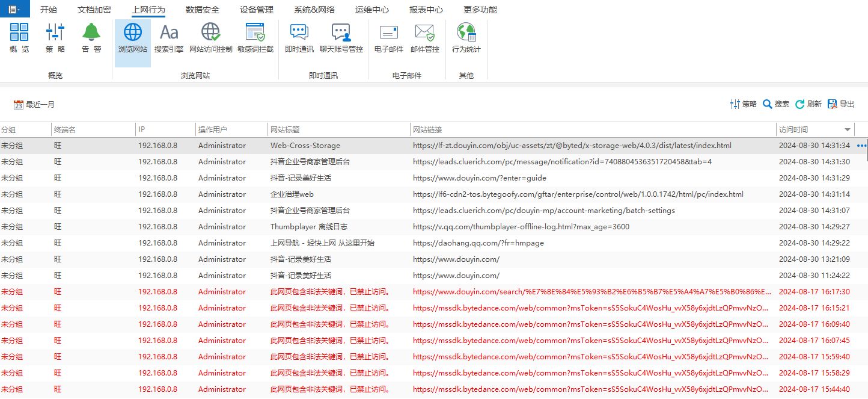Switch to the 运维中心 tab
The width and height of the screenshot is (868, 399).
point(372,10)
